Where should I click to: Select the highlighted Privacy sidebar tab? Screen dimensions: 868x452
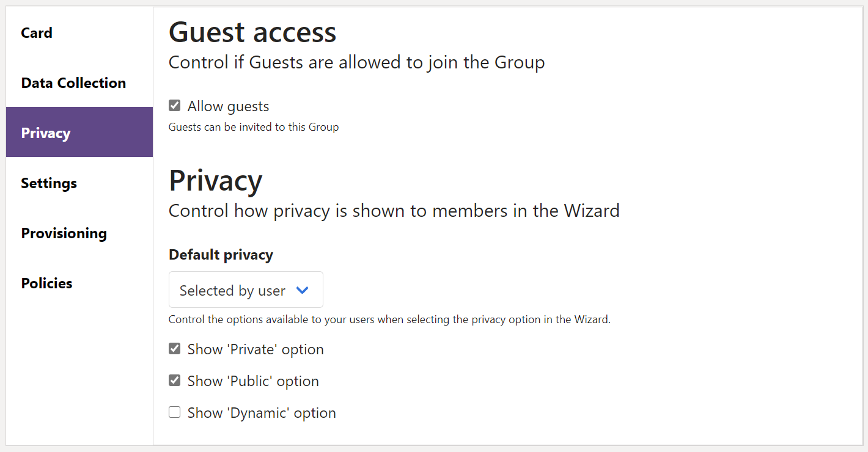coord(46,133)
